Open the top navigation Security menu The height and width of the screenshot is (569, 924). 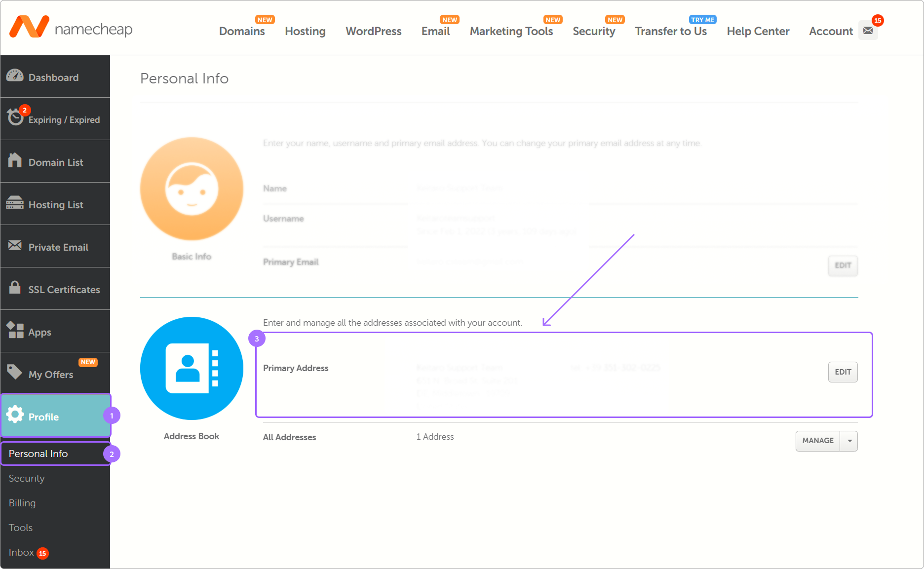click(x=594, y=31)
